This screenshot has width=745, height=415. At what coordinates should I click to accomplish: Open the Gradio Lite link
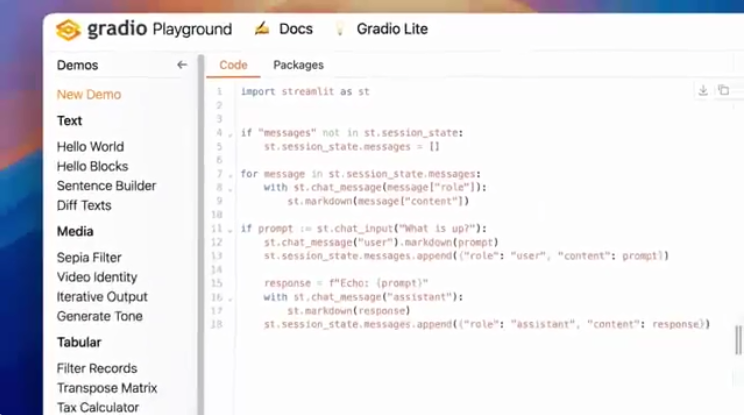tap(392, 29)
